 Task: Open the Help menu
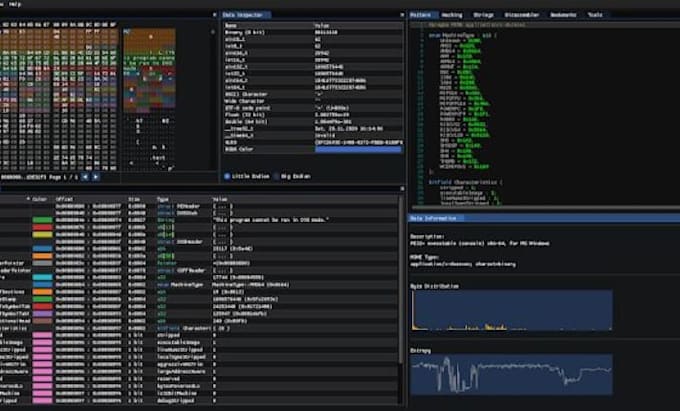14,4
